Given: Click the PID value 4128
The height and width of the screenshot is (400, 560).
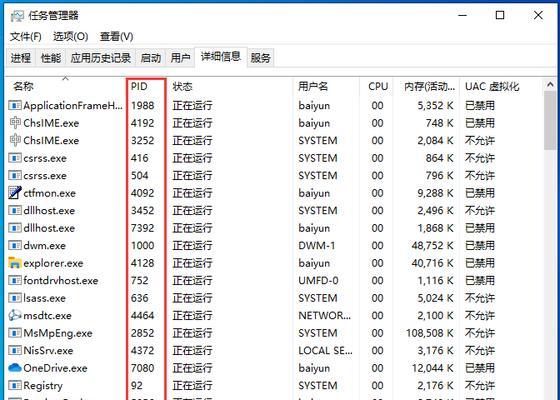Looking at the screenshot, I should coord(142,263).
